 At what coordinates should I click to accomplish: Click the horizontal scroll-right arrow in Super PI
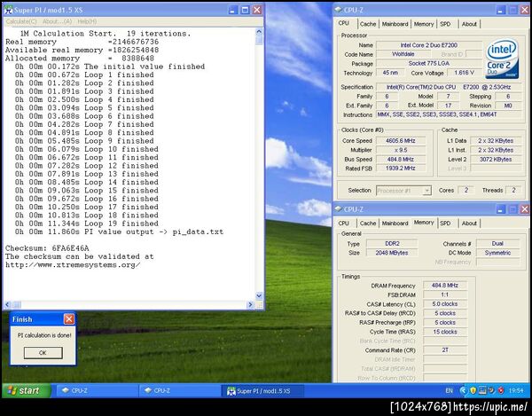pos(251,304)
